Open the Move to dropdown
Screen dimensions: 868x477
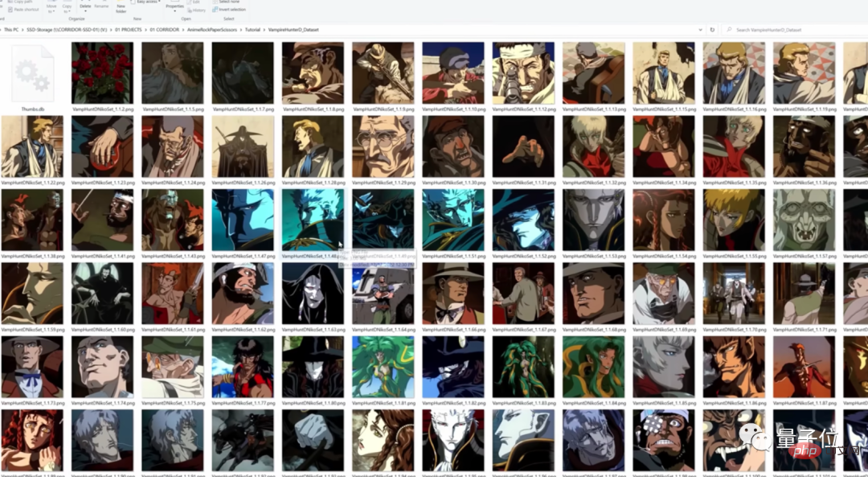(51, 8)
